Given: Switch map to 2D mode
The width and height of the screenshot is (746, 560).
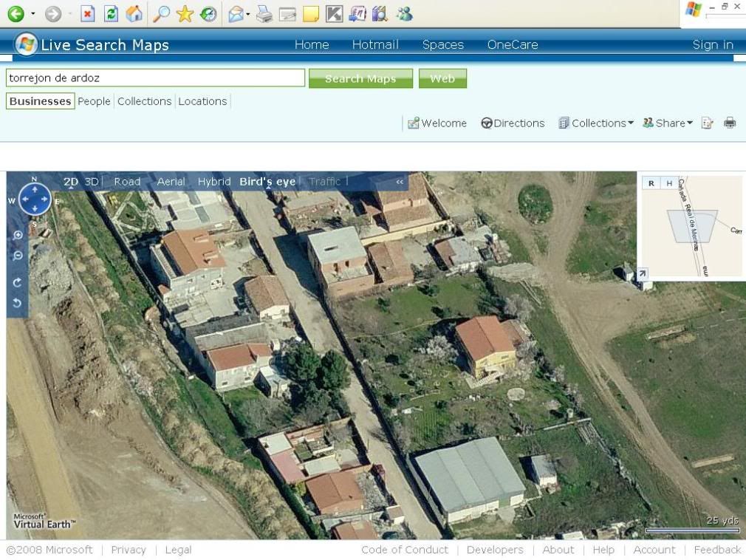Looking at the screenshot, I should (x=70, y=182).
